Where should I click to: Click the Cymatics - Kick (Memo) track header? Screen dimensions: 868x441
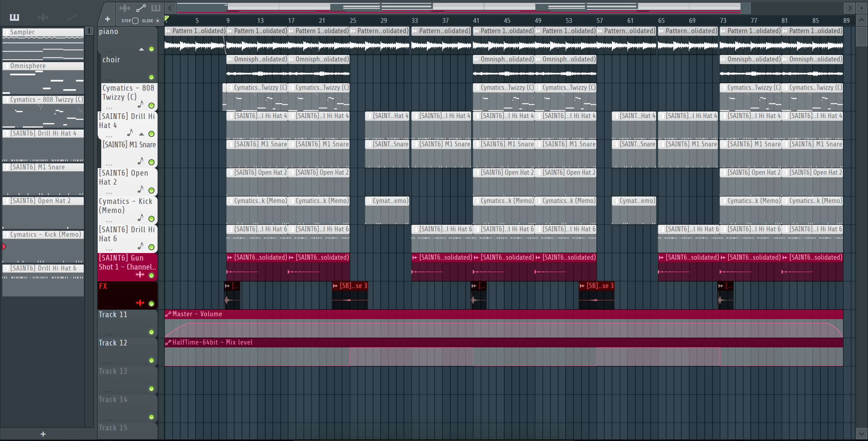(127, 210)
